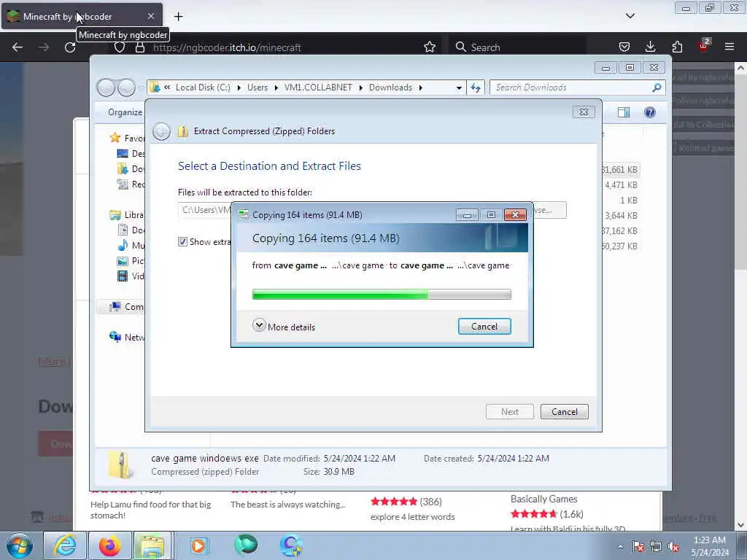
Task: Open the address bar history dropdown
Action: tap(459, 87)
